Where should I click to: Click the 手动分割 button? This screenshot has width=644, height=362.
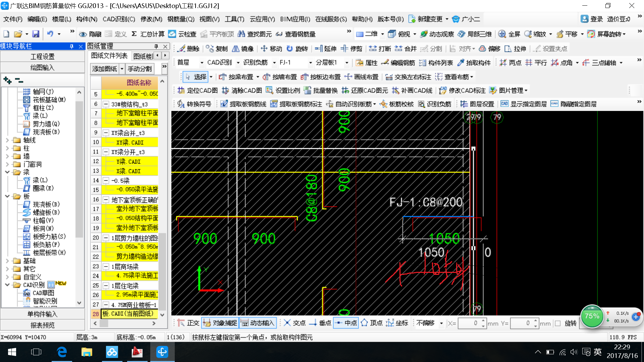pyautogui.click(x=140, y=69)
